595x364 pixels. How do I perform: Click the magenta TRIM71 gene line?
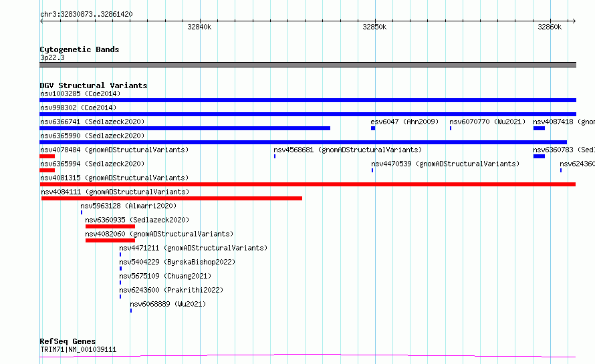click(308, 356)
